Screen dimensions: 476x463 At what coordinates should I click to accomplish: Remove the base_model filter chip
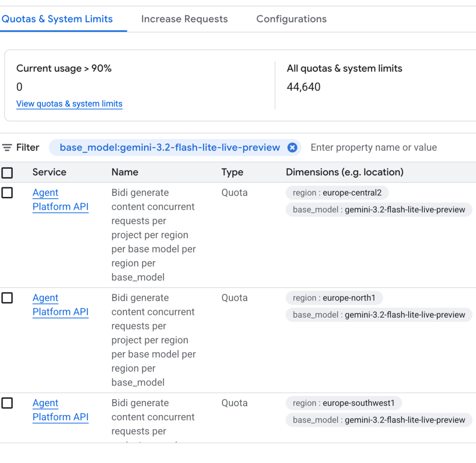click(292, 148)
